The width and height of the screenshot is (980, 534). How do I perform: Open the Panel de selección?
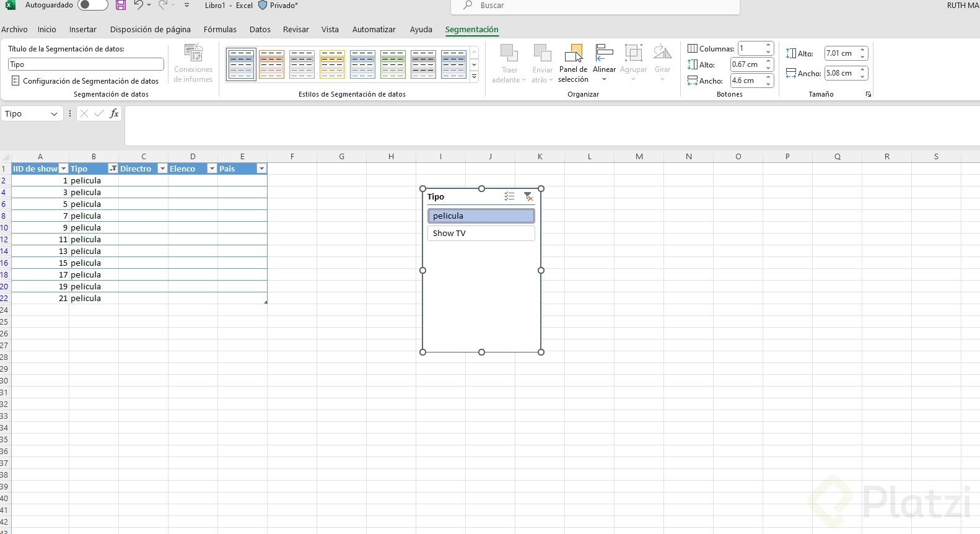(573, 63)
